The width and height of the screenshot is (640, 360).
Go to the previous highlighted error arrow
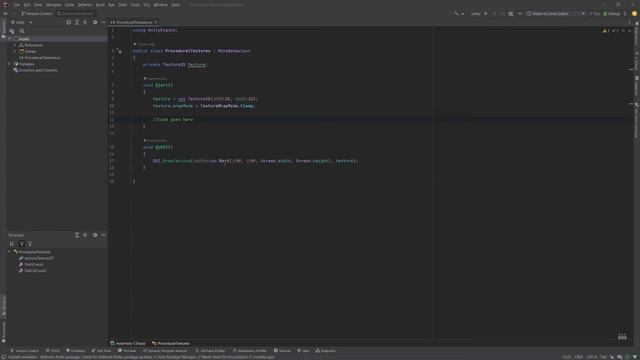(x=623, y=31)
